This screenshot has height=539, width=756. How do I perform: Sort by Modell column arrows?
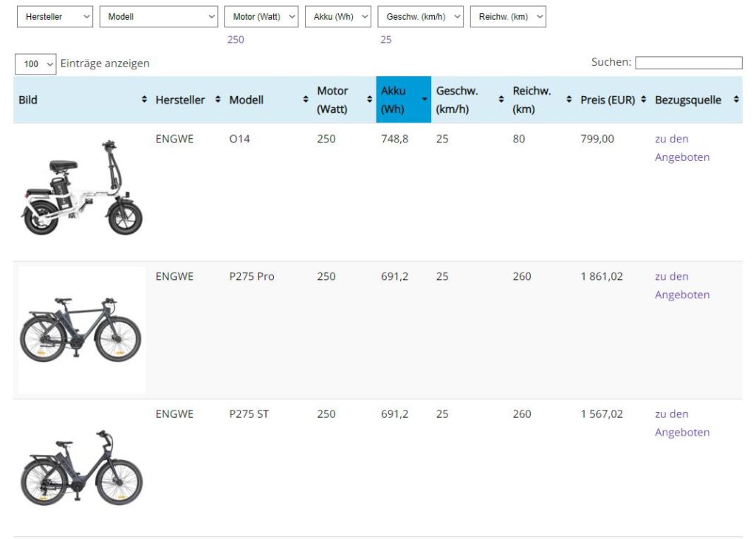(306, 100)
